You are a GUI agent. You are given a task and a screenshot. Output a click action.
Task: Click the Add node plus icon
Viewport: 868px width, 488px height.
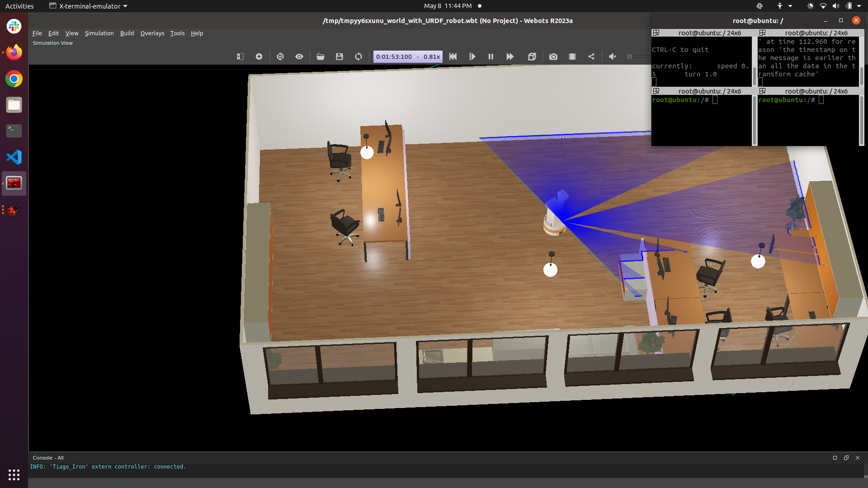coord(259,56)
